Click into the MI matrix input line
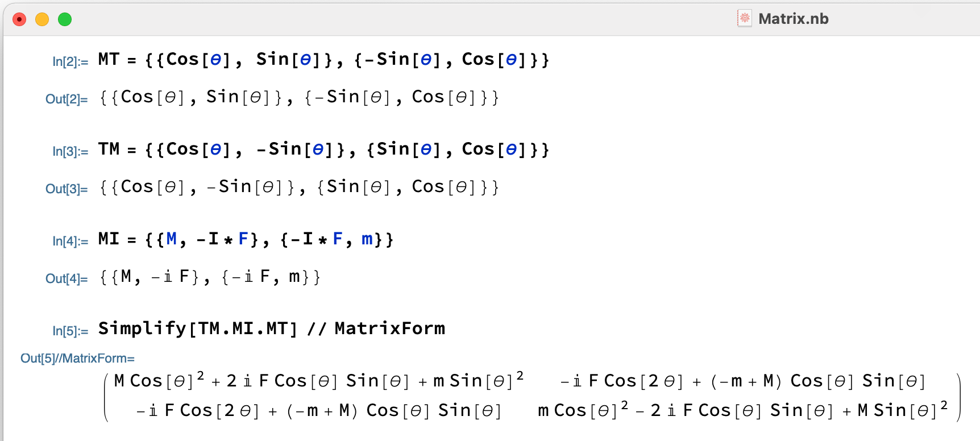This screenshot has width=980, height=441. point(245,239)
